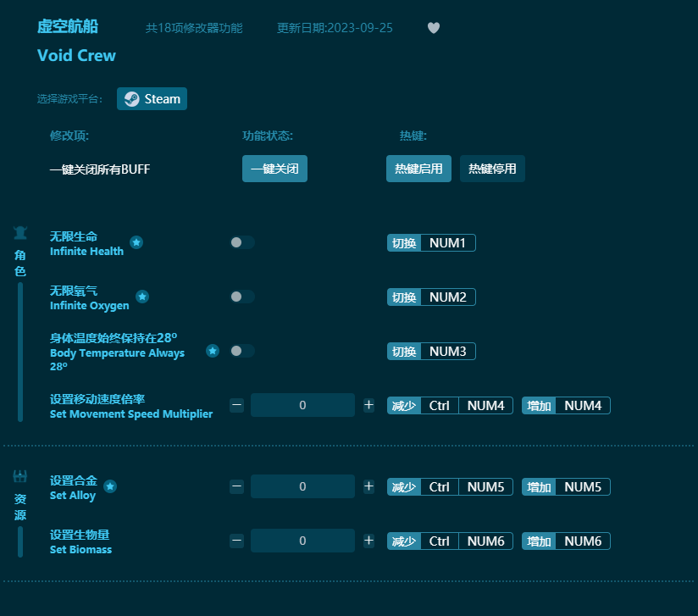Click the 热键停用 button
The height and width of the screenshot is (616, 698).
point(492,169)
